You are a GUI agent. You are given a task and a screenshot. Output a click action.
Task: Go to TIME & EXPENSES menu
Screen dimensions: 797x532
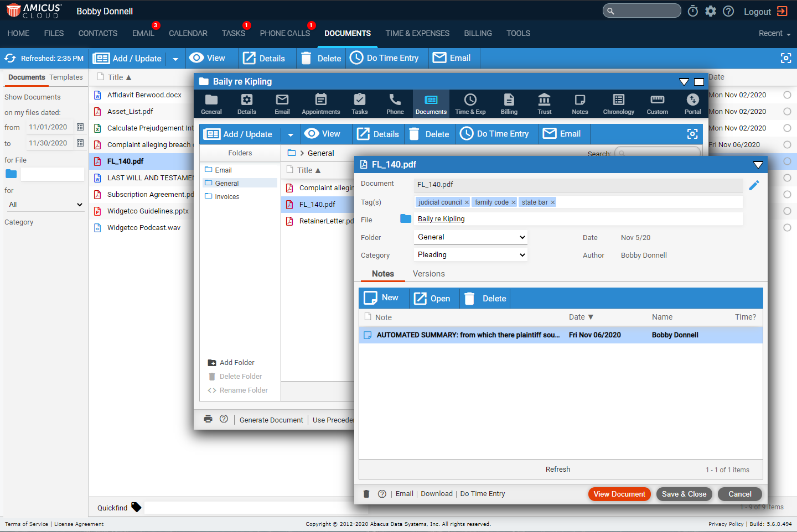click(x=418, y=33)
